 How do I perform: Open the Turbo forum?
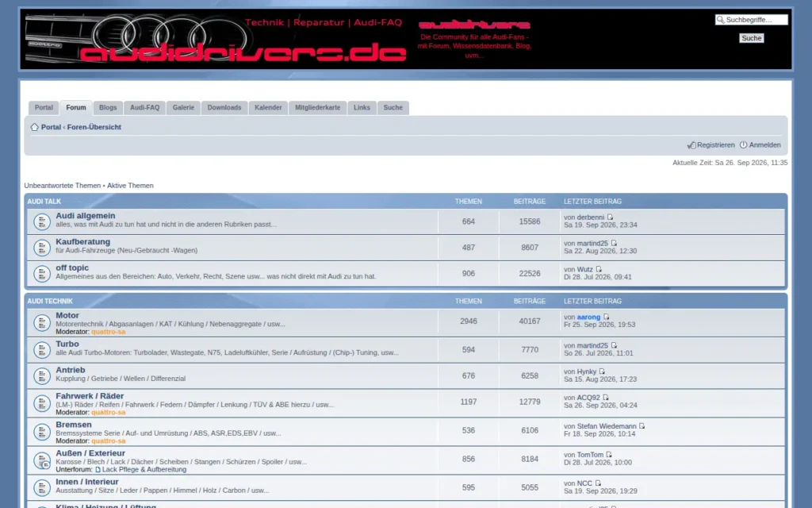point(67,344)
